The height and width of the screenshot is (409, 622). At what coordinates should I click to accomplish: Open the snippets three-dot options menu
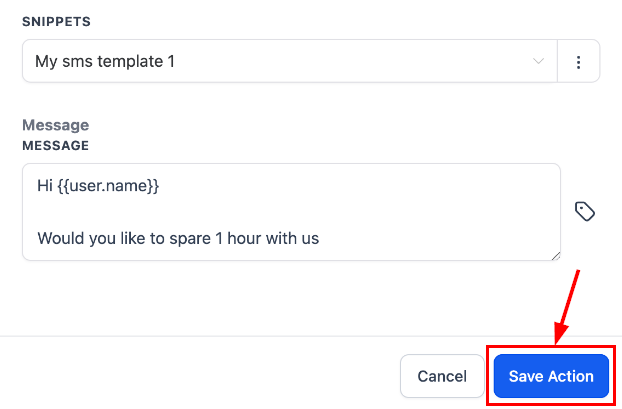[578, 62]
